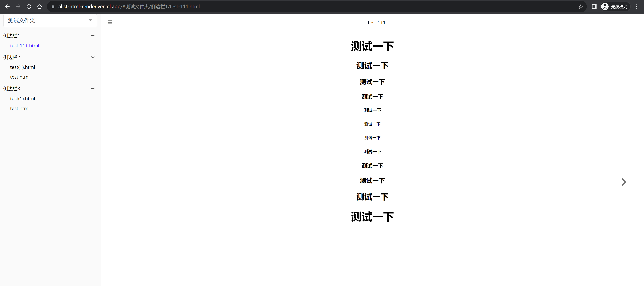Click the browser forward arrow
Screen dimensions: 644x286
click(x=18, y=7)
